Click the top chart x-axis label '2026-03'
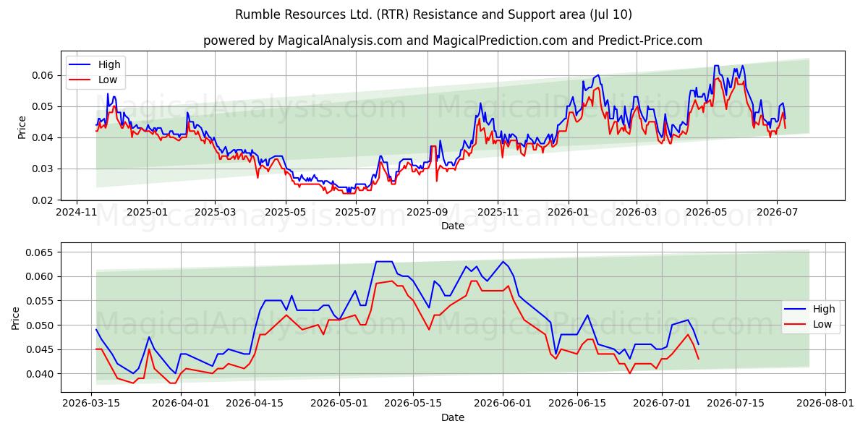 (x=636, y=213)
